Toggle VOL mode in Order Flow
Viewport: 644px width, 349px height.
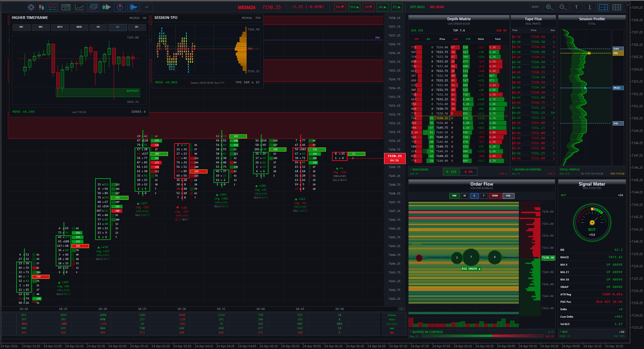coord(508,196)
